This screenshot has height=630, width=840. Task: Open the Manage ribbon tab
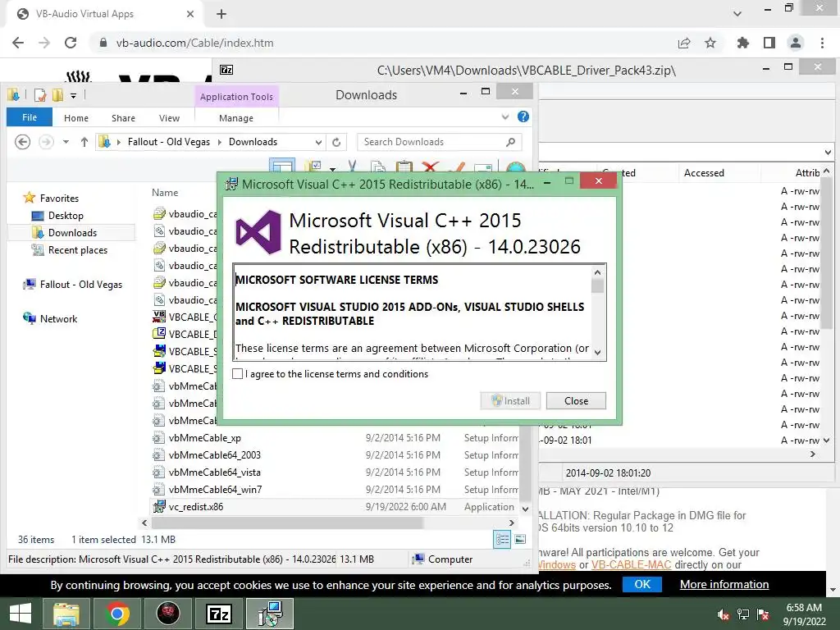[x=236, y=118]
